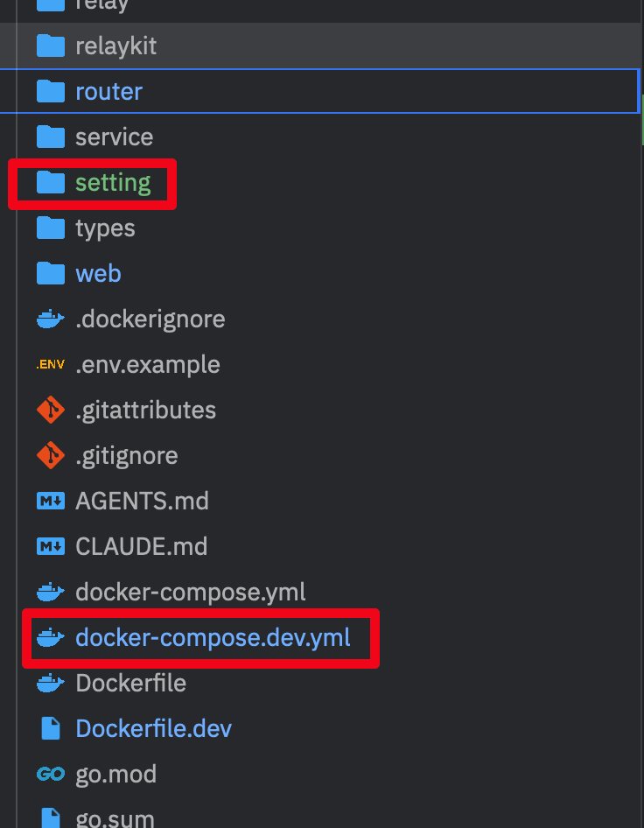
Task: Click the git icon next to .gitignore
Action: tap(51, 455)
